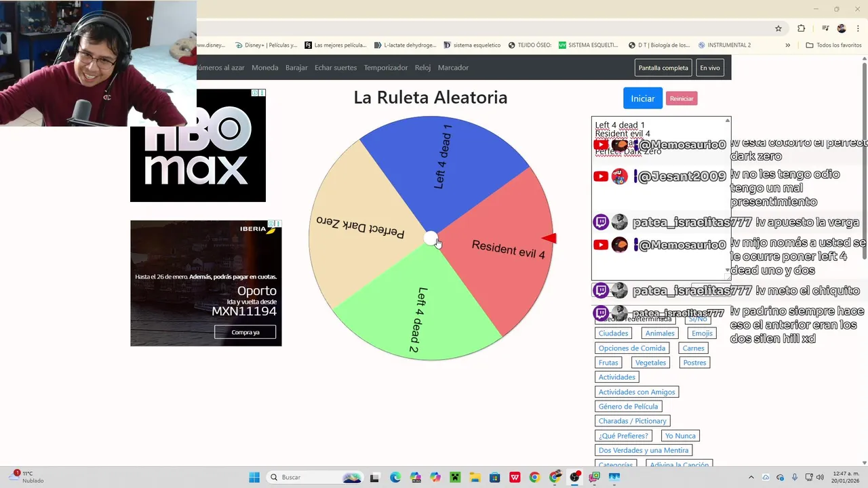Click the HBO Max advertisement

tap(198, 145)
